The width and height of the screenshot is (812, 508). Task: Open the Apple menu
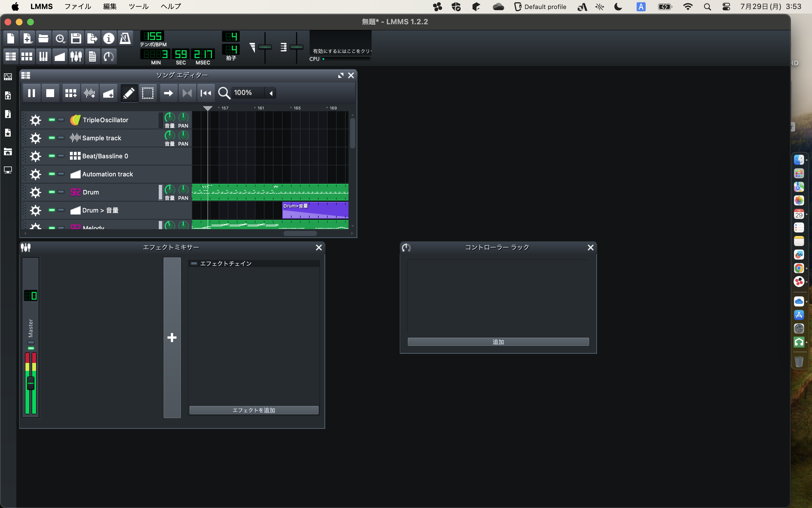click(15, 7)
